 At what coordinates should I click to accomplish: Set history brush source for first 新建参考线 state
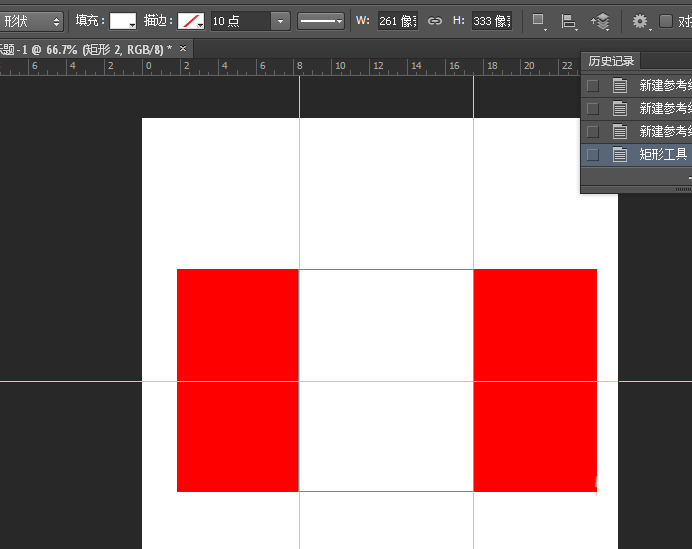[593, 85]
